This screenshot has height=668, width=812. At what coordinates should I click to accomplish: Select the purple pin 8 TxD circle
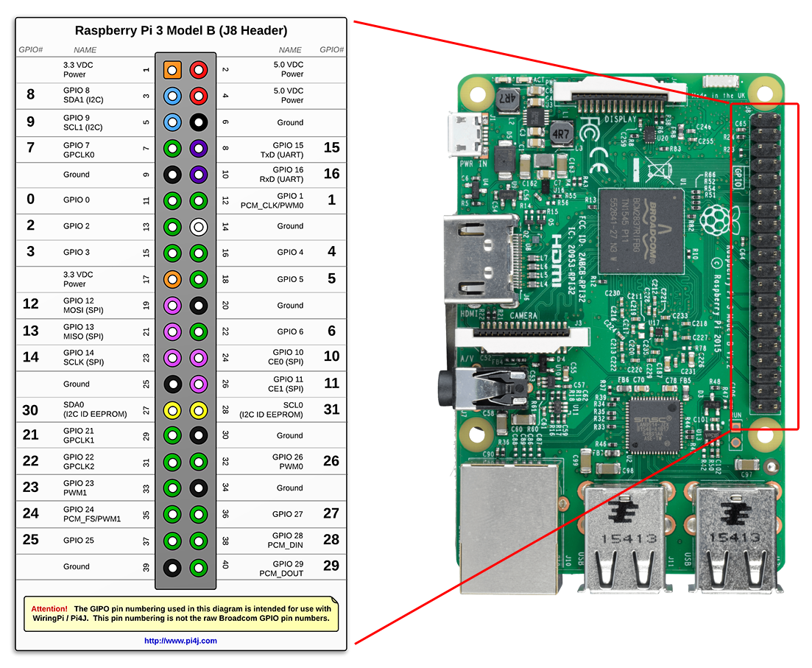(x=198, y=148)
